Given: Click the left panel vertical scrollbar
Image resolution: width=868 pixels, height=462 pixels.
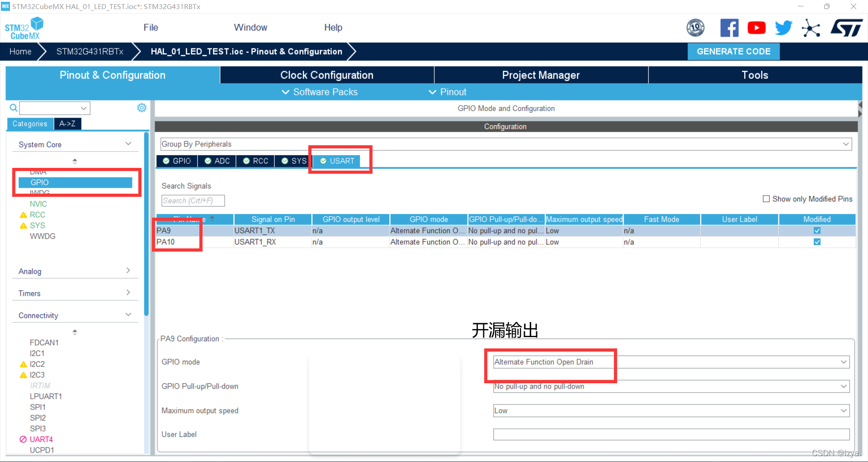Looking at the screenshot, I should [x=146, y=224].
